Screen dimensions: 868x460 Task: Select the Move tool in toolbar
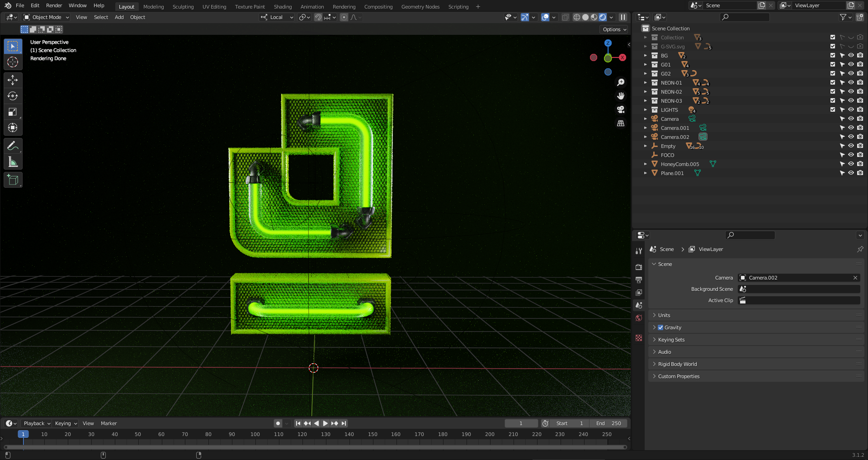(x=13, y=80)
